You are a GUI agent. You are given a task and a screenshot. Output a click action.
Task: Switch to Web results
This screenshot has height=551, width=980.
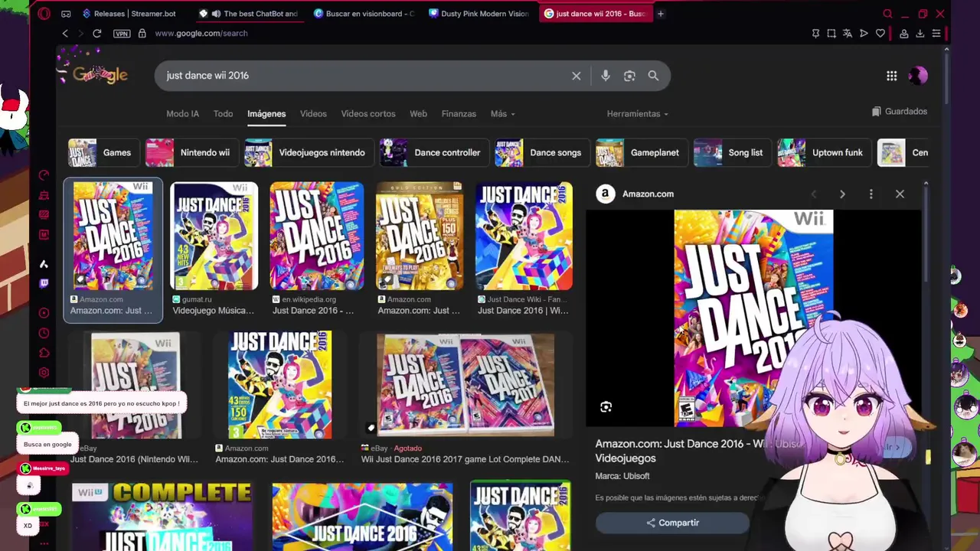click(x=418, y=113)
